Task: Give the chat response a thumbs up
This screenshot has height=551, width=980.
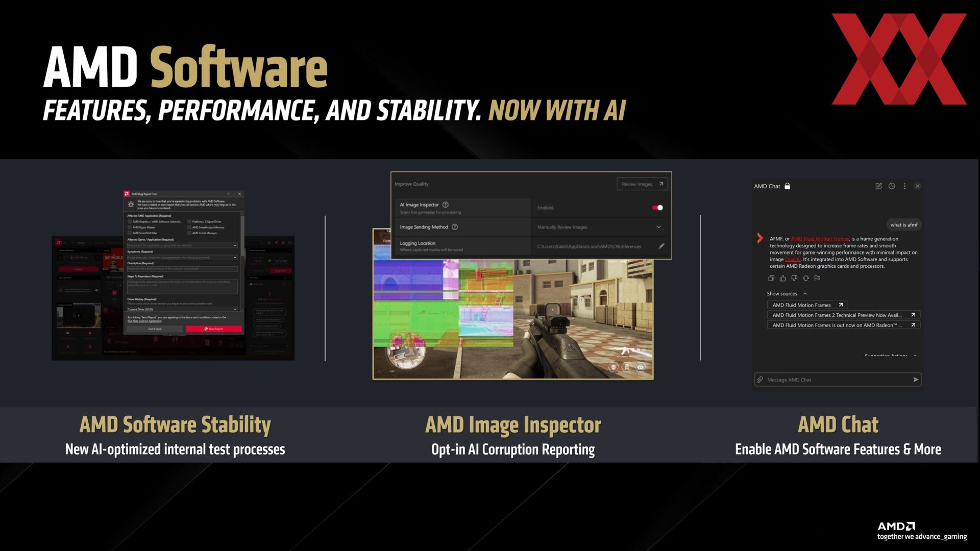Action: coord(783,278)
